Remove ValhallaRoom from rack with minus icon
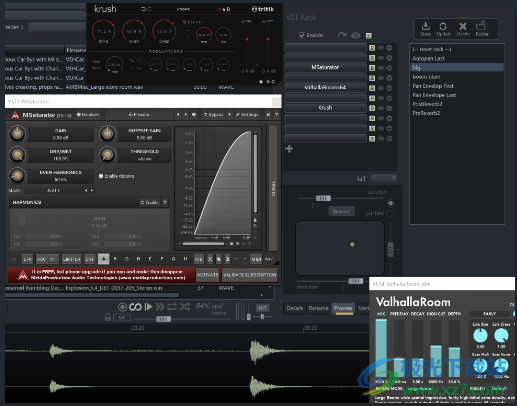This screenshot has height=406, width=517. [389, 88]
